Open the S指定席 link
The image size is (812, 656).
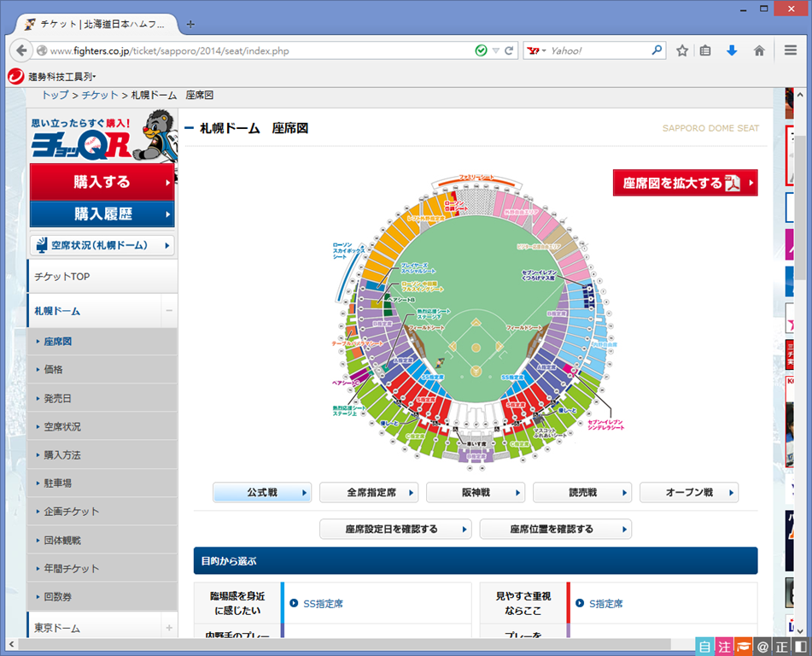(x=606, y=604)
